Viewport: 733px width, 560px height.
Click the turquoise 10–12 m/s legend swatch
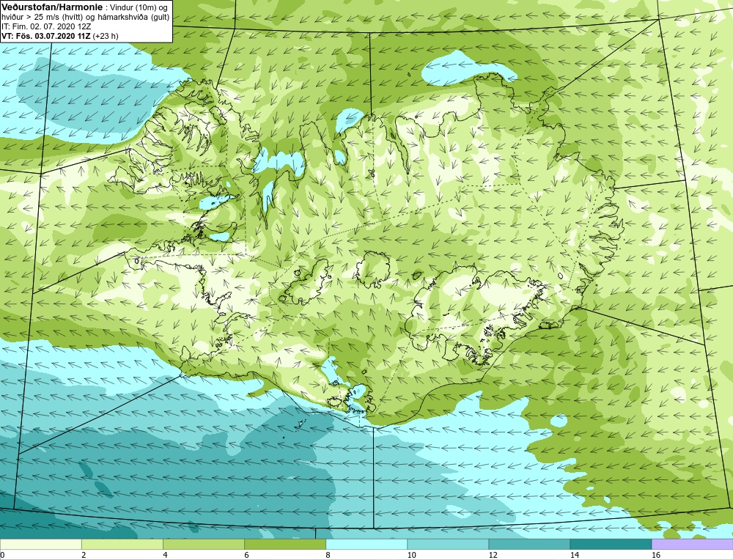(448, 544)
